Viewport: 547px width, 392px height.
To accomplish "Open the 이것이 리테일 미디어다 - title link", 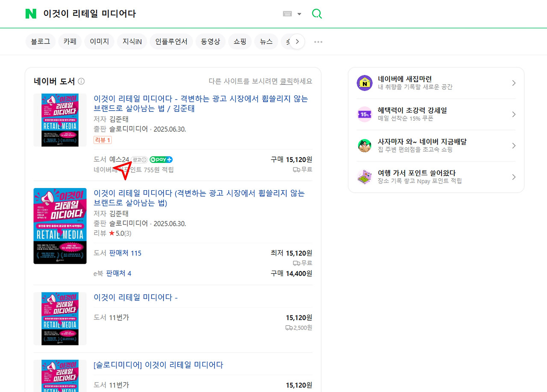I will point(135,297).
